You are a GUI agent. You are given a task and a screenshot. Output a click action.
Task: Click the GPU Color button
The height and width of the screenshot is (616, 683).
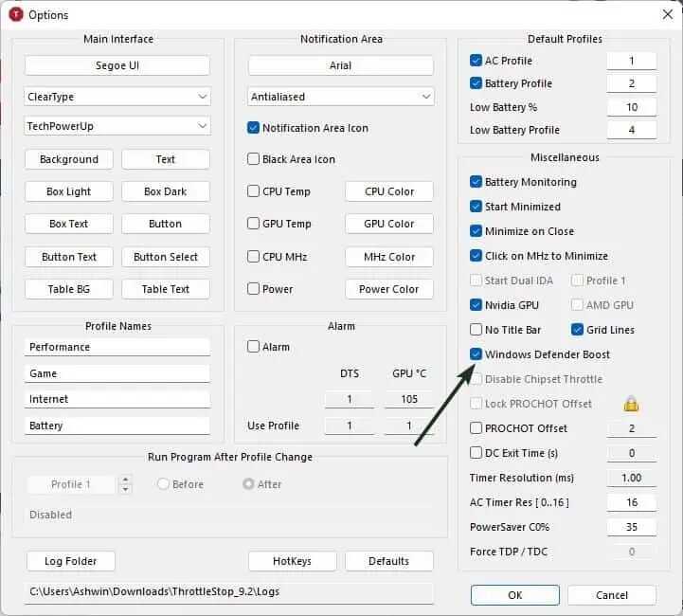point(389,224)
